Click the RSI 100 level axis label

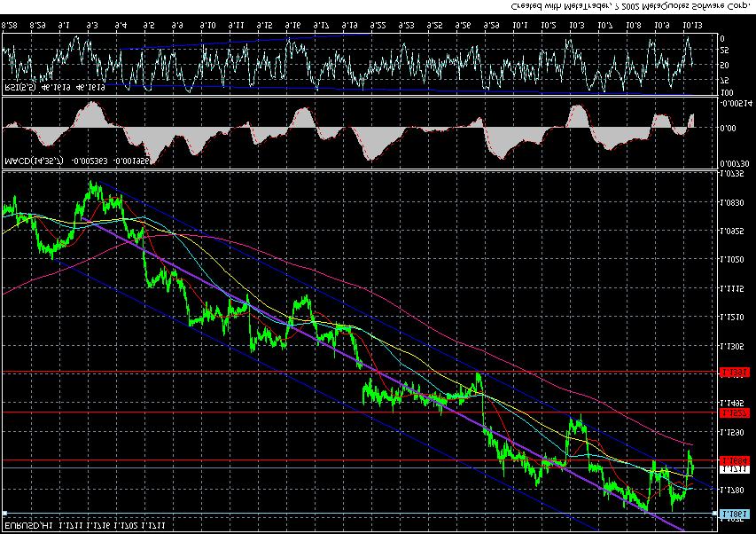(727, 92)
